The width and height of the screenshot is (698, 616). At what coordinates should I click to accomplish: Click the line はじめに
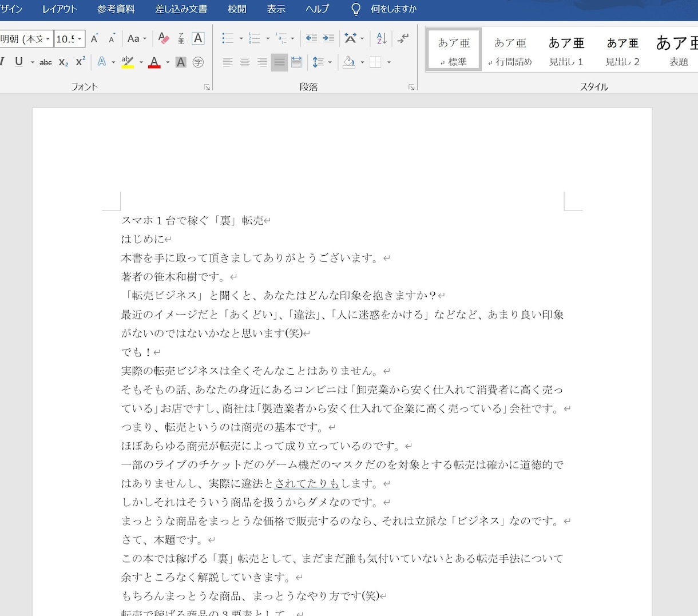(x=142, y=239)
